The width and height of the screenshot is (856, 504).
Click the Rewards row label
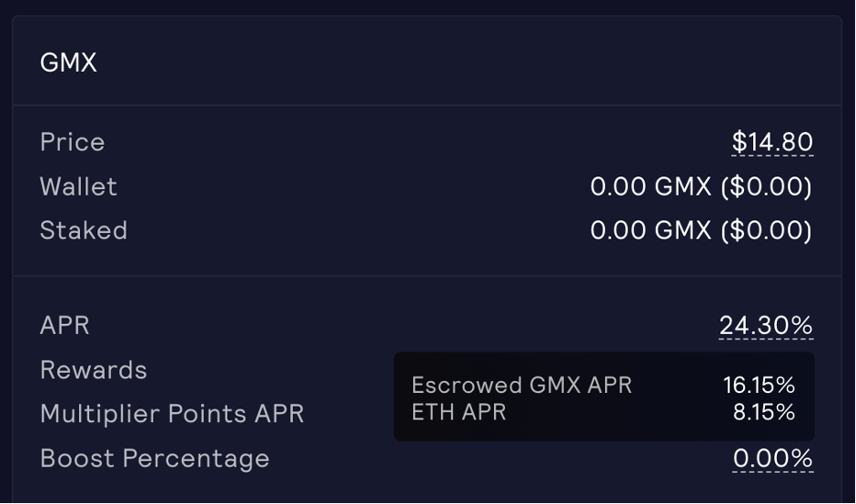tap(94, 370)
